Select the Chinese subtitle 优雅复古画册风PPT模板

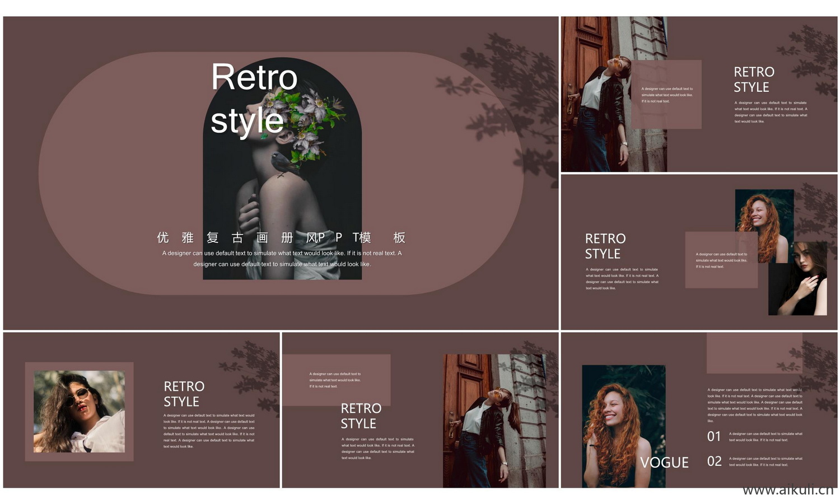pos(281,237)
